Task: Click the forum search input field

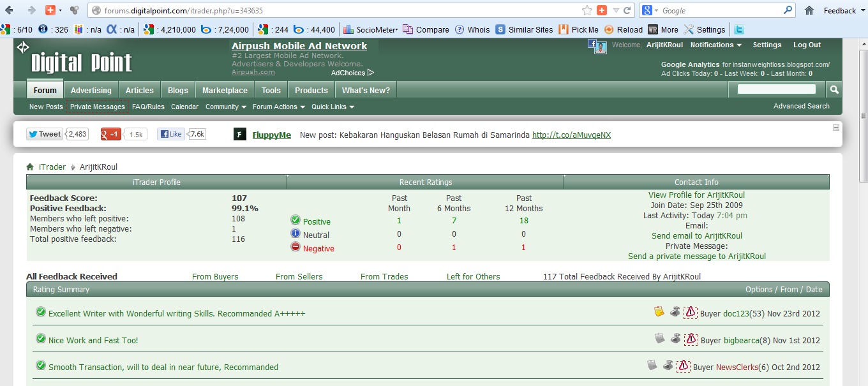Action: tap(776, 89)
